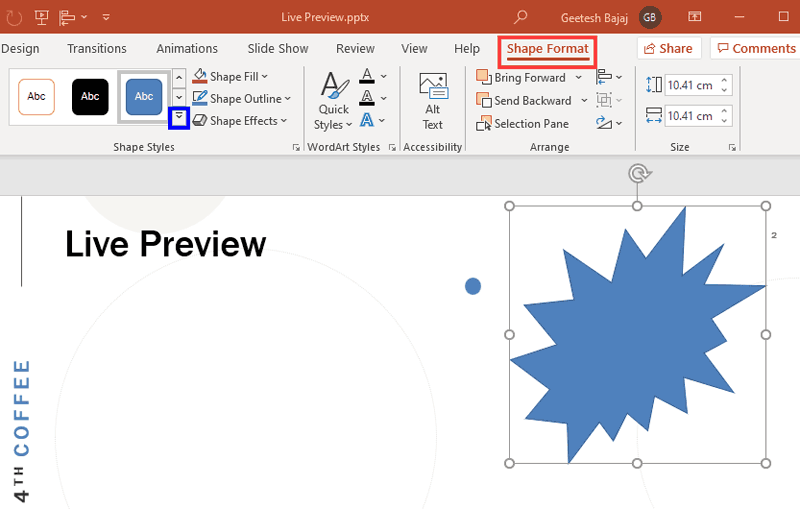This screenshot has width=800, height=509.
Task: Click the Align objects icon
Action: pyautogui.click(x=605, y=77)
